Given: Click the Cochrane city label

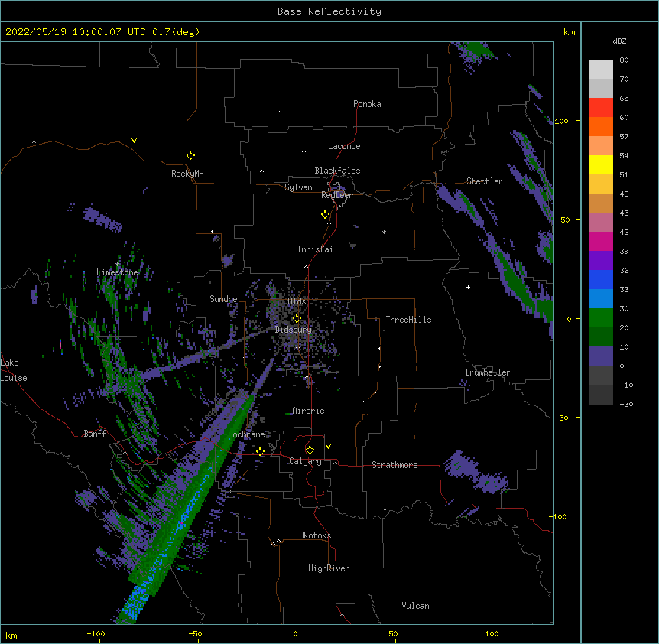Looking at the screenshot, I should click(x=246, y=434).
